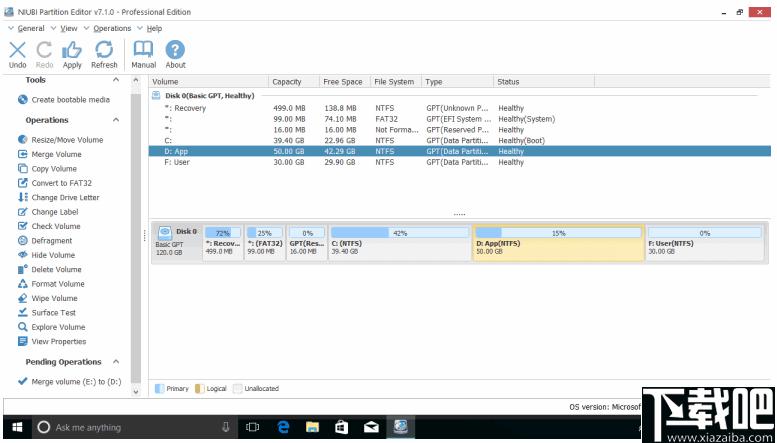Select the Convert to FAT32 icon
This screenshot has height=443, width=777.
22,183
